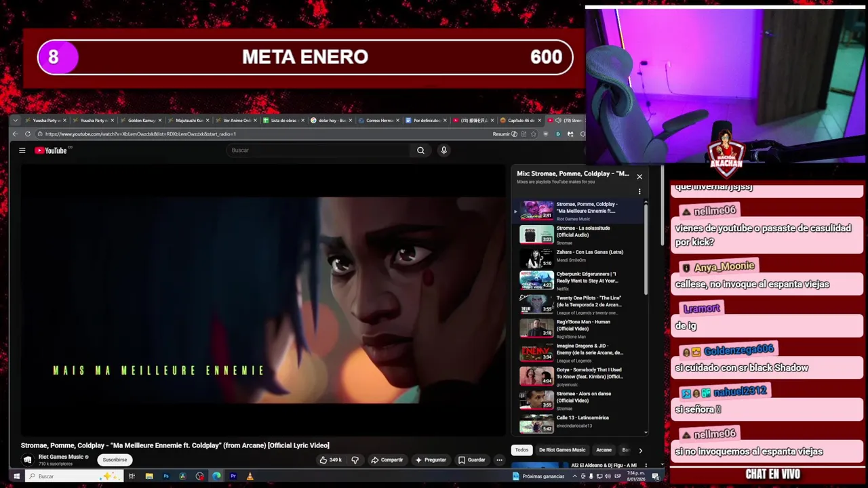Image resolution: width=868 pixels, height=488 pixels.
Task: Open the browser tab list dropdown arrow
Action: 16,121
